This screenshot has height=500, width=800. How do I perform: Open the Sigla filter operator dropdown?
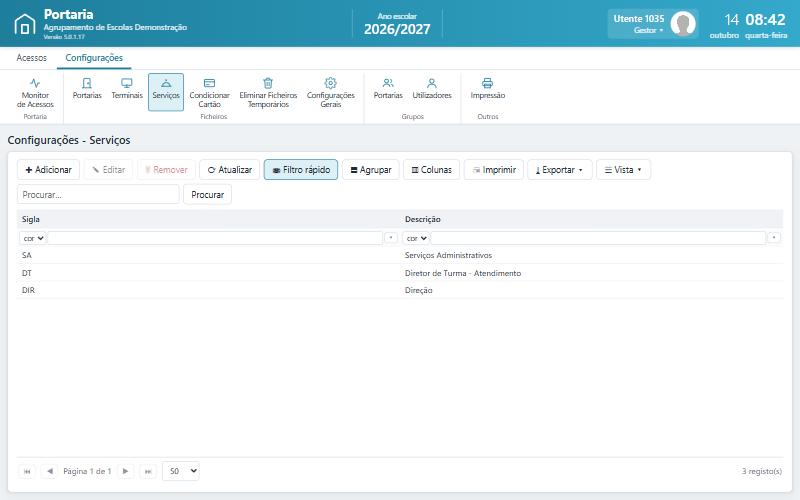[x=33, y=238]
